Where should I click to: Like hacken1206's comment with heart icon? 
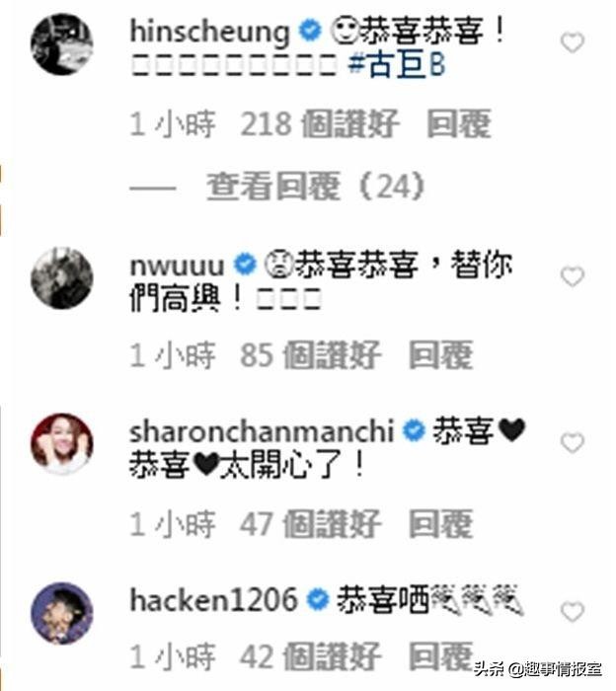(x=572, y=612)
